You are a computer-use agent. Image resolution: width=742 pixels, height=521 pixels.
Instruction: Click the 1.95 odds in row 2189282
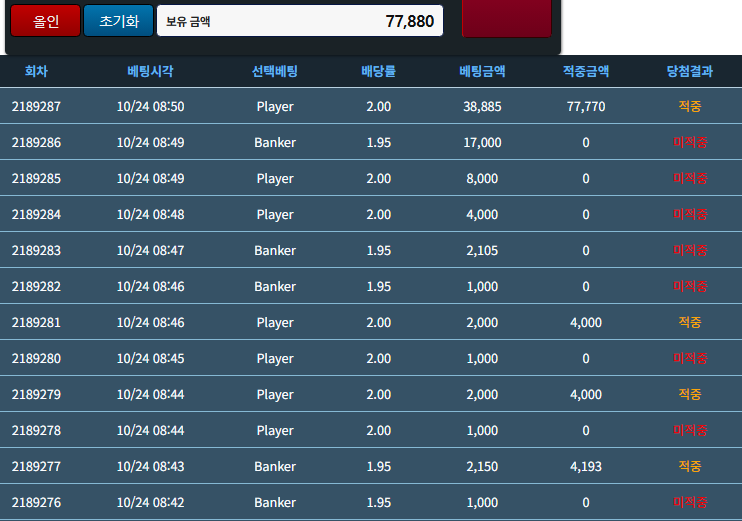[379, 286]
